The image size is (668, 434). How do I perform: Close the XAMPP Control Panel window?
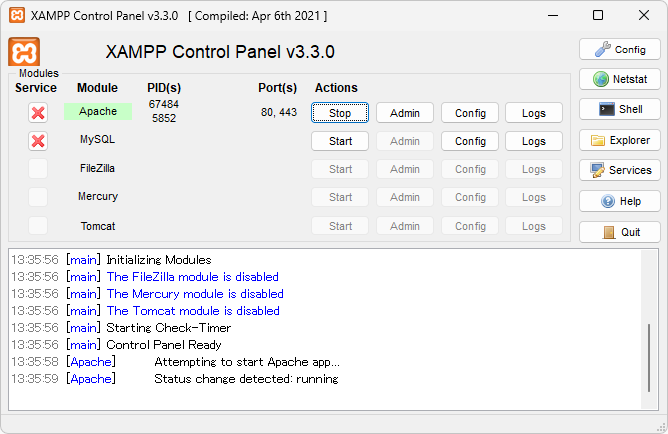pos(644,15)
